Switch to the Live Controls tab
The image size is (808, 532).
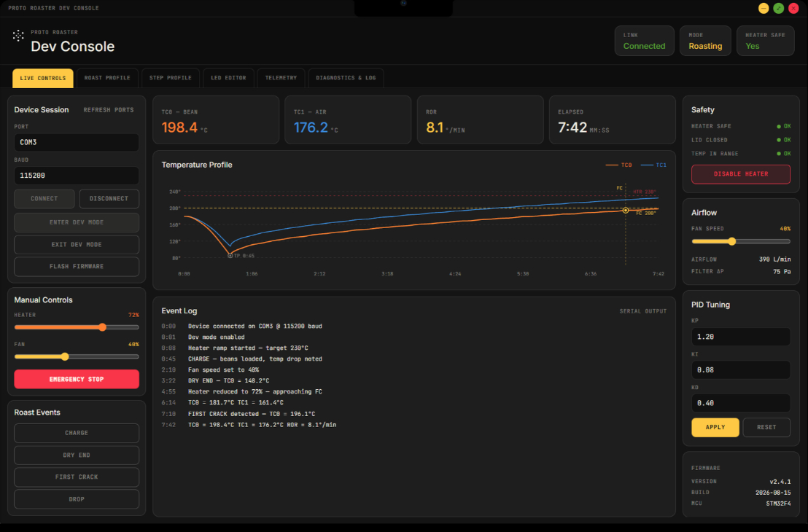point(43,78)
